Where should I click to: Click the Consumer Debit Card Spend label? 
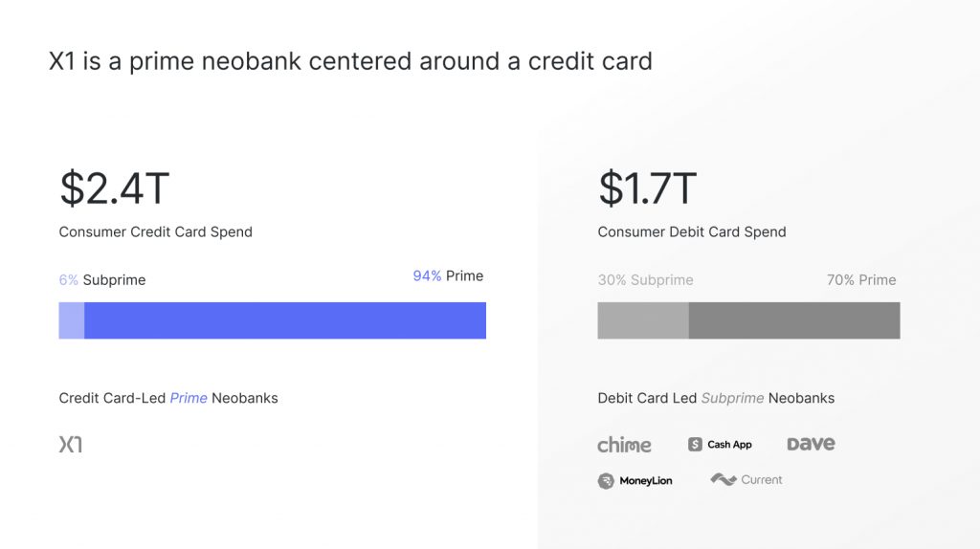click(x=692, y=231)
